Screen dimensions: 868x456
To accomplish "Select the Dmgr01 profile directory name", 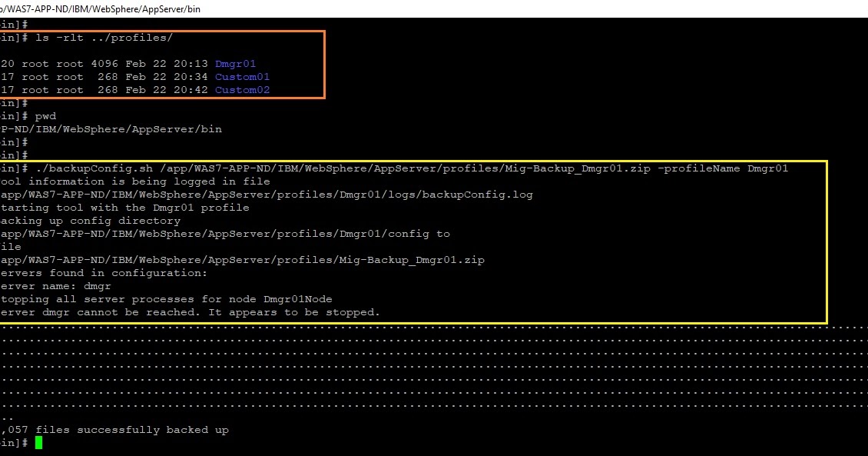I will coord(235,63).
